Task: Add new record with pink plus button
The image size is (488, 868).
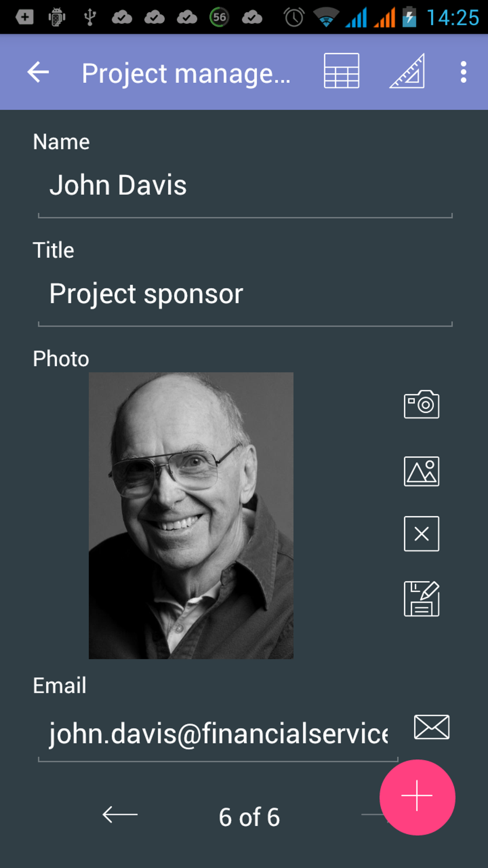Action: pos(417,797)
